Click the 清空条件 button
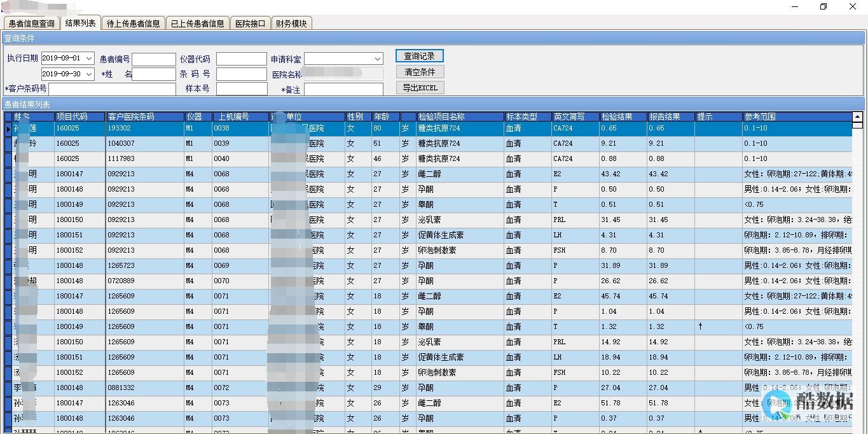 419,72
